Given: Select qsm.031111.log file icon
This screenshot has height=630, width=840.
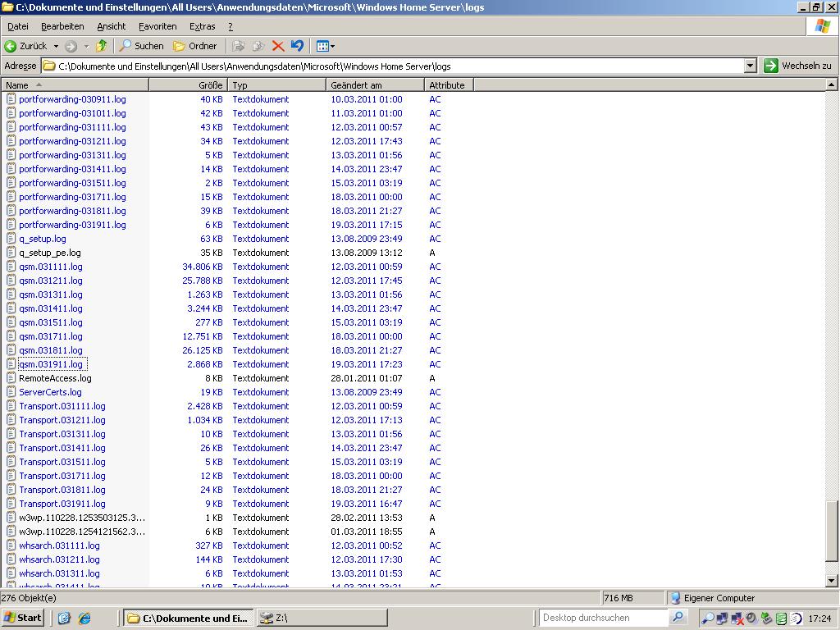Looking at the screenshot, I should [x=11, y=267].
